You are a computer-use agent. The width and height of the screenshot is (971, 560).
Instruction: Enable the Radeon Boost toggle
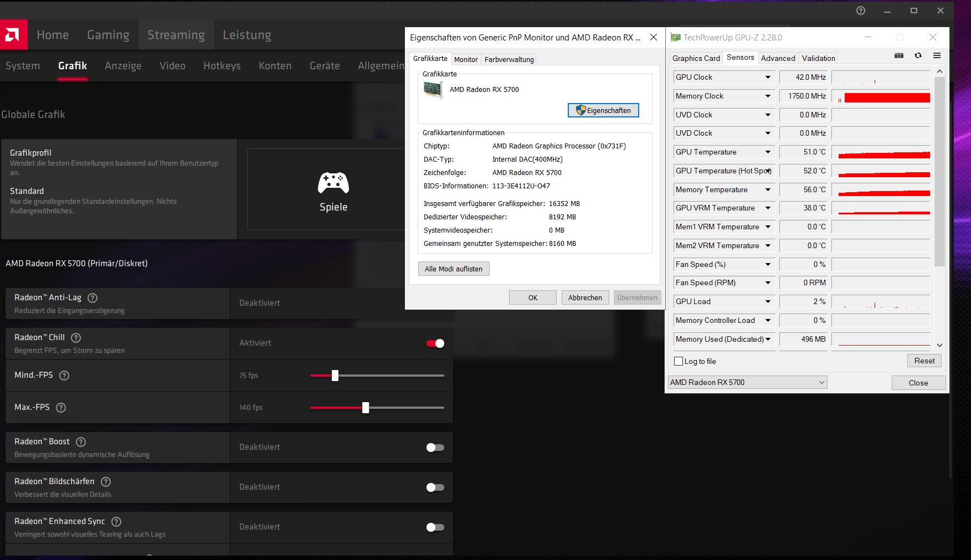(435, 448)
